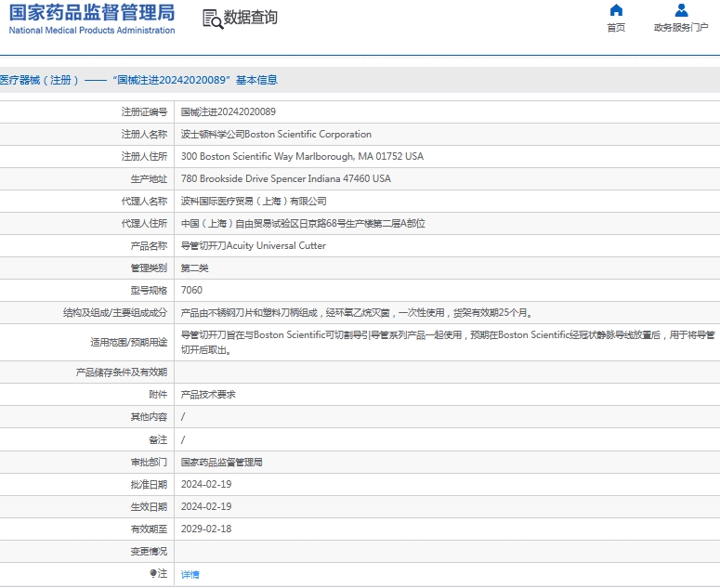Click the 型号规格 row label
The width and height of the screenshot is (720, 588).
149,290
